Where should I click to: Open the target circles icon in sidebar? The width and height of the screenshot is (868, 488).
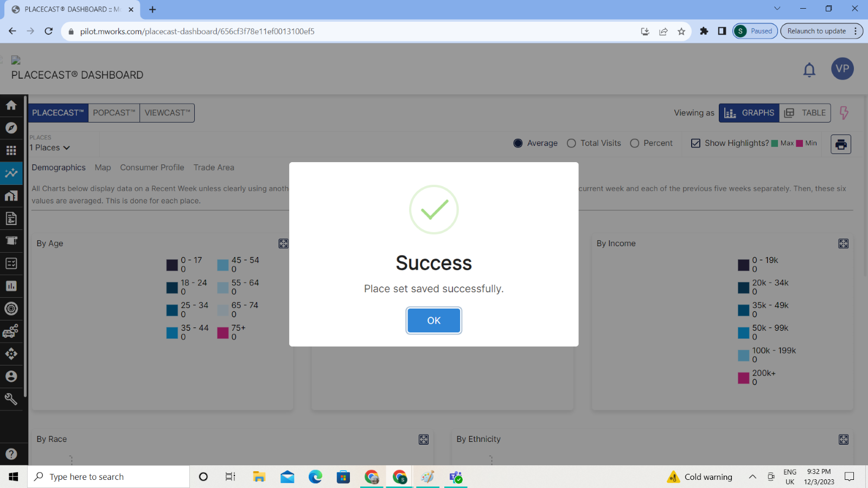[x=11, y=309]
